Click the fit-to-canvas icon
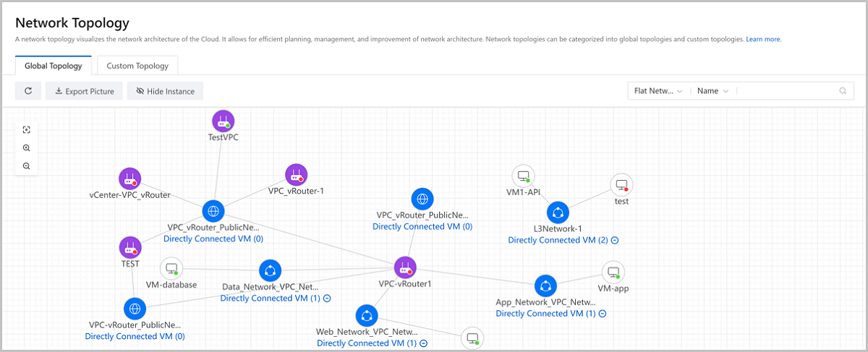Screen dimensions: 868x352 27,130
